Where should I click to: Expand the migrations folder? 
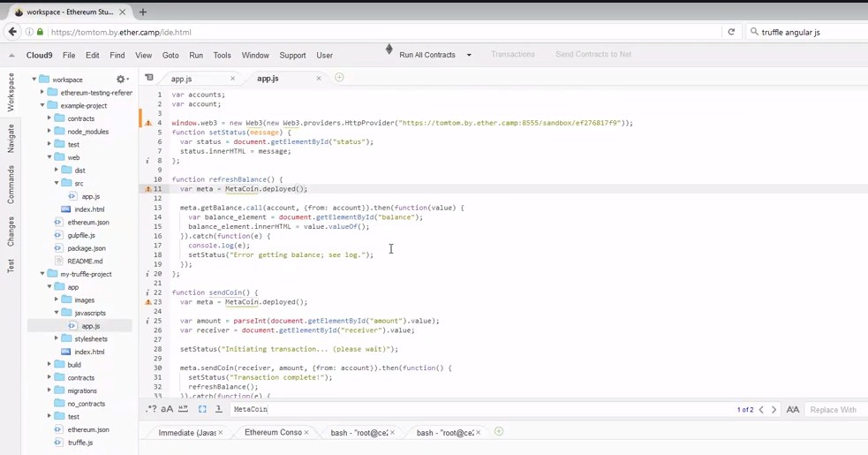tap(49, 391)
